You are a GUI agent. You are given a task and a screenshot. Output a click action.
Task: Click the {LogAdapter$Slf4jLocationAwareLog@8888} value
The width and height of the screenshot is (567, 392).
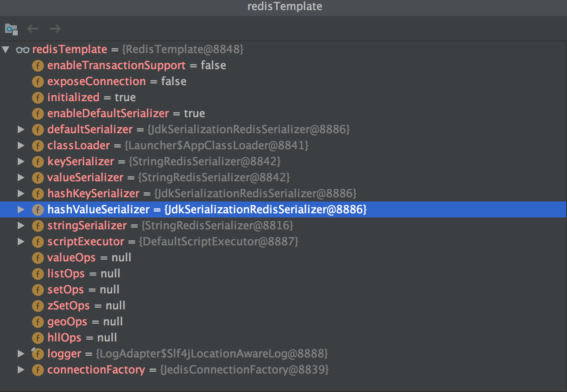[212, 354]
